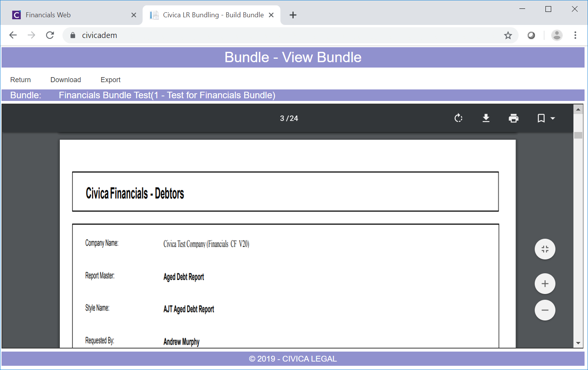
Task: Zoom out of the PDF
Action: [x=545, y=310]
